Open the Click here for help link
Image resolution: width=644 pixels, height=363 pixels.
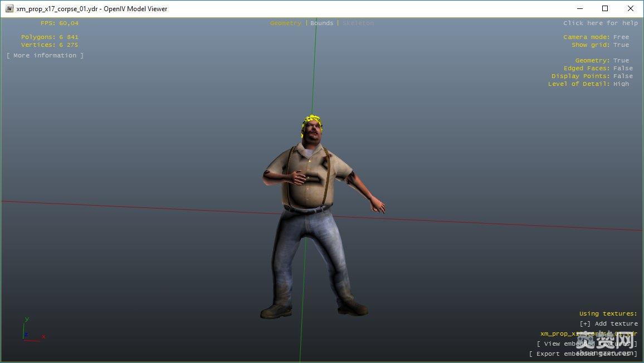pos(600,23)
